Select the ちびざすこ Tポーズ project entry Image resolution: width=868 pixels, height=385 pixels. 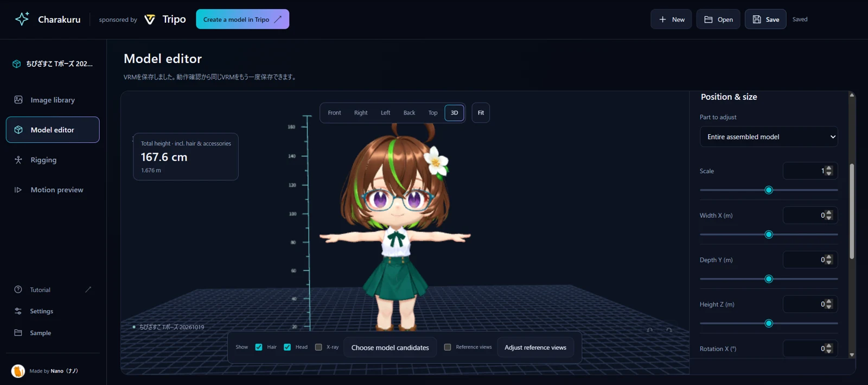[53, 64]
